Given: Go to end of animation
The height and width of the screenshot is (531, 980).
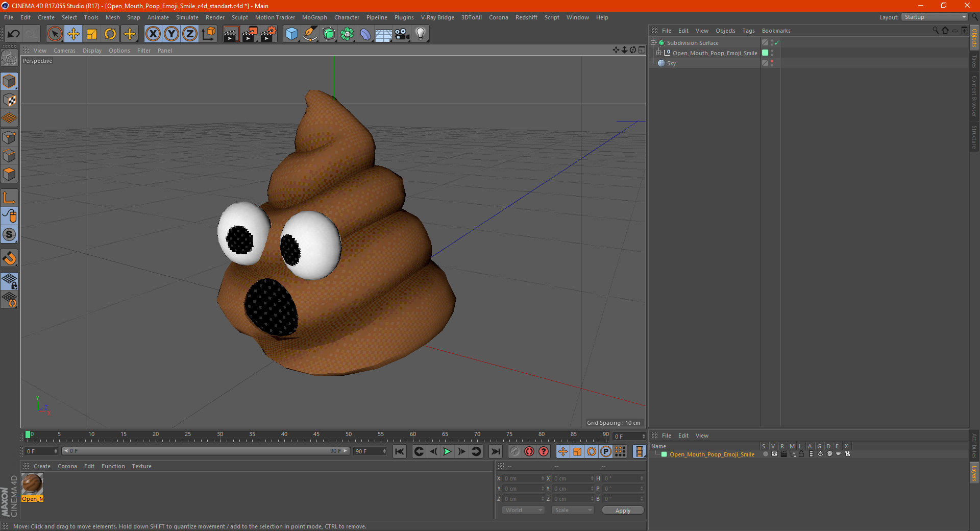Looking at the screenshot, I should (x=495, y=451).
